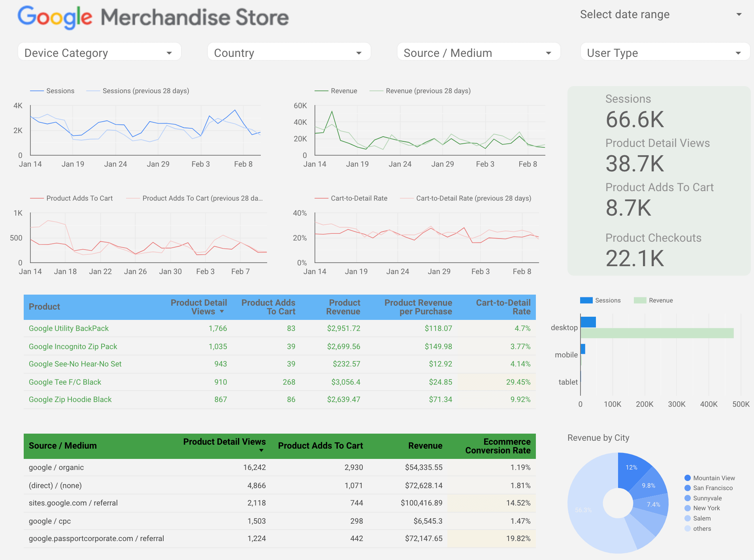Expand the User Type filter dropdown
The width and height of the screenshot is (754, 560).
[665, 53]
